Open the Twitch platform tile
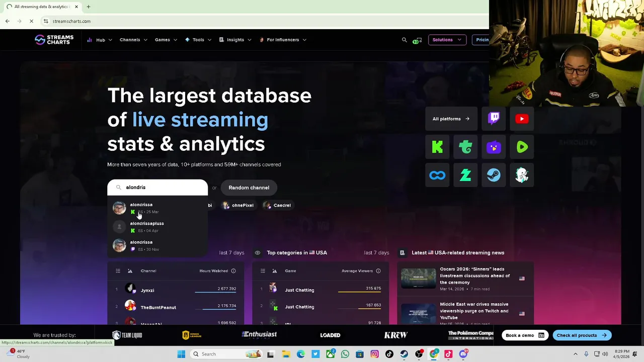 (x=494, y=119)
